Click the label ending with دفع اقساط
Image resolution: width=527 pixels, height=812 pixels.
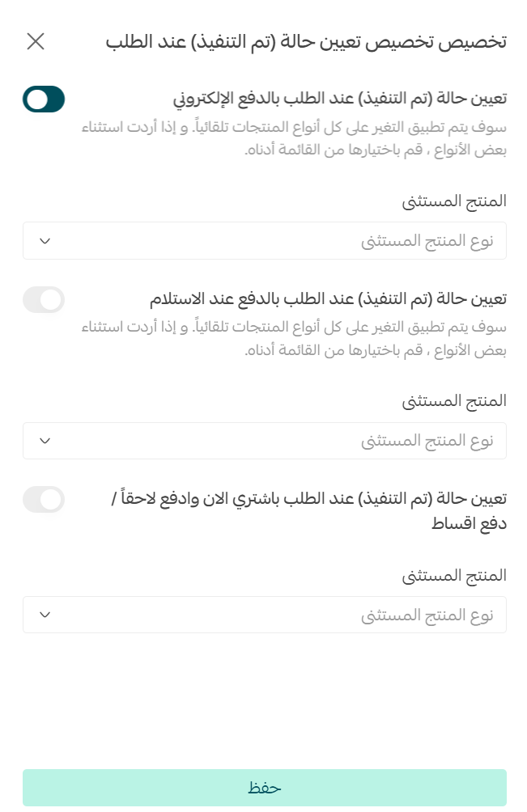(x=309, y=510)
